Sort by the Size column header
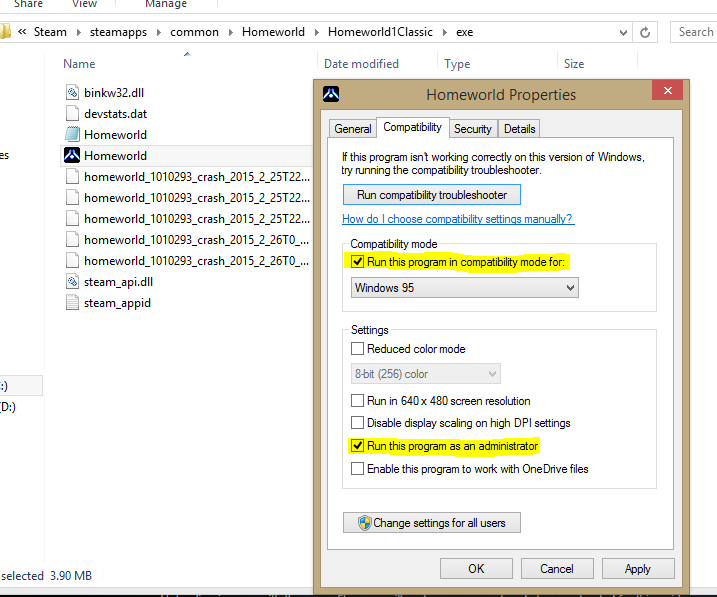 [x=574, y=64]
